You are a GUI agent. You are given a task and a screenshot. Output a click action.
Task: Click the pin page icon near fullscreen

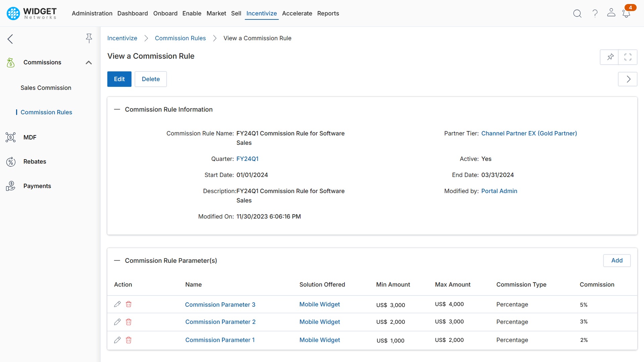coord(610,57)
